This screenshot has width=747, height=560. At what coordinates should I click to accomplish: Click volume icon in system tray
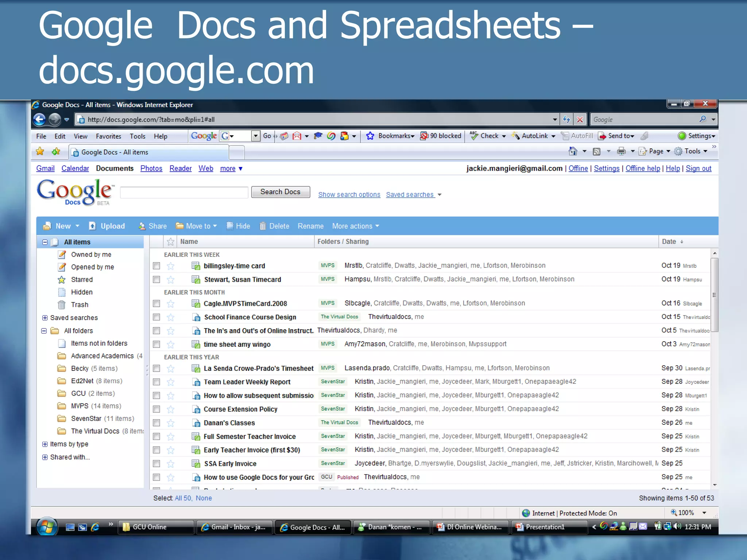pyautogui.click(x=677, y=526)
